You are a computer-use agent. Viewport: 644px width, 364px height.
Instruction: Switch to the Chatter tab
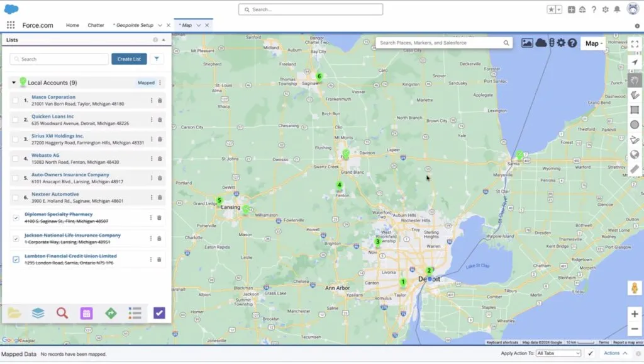(96, 25)
